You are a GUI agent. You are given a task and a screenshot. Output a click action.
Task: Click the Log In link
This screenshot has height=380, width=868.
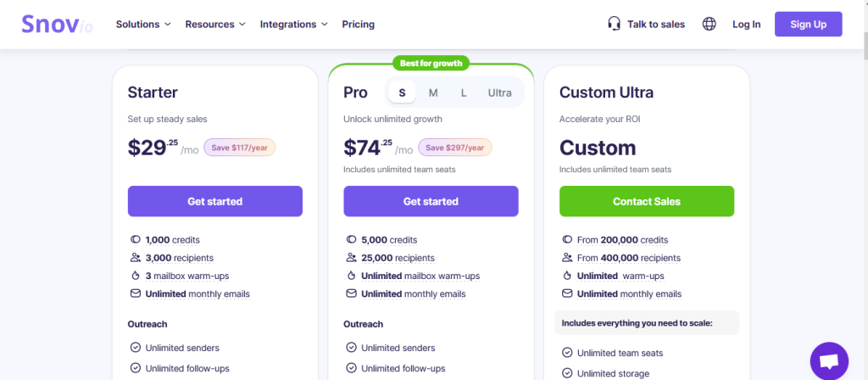[746, 25]
